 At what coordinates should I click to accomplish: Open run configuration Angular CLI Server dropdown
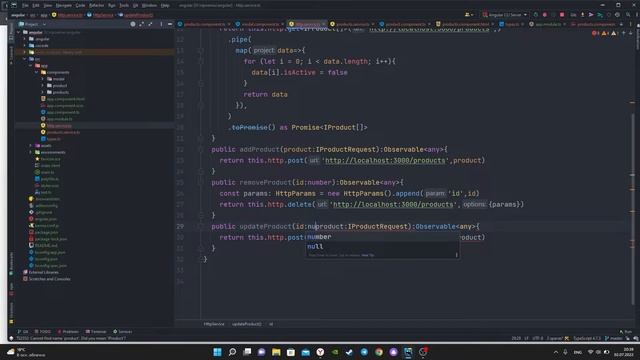point(505,15)
